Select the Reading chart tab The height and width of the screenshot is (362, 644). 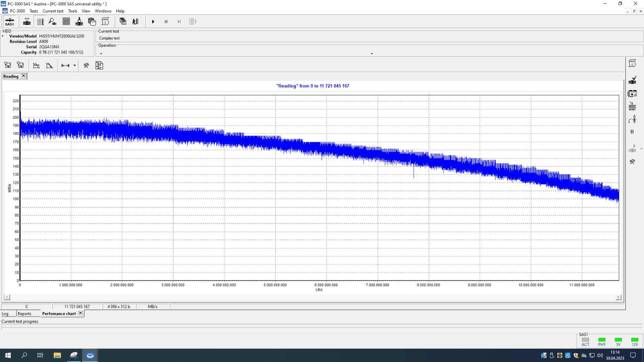(11, 76)
